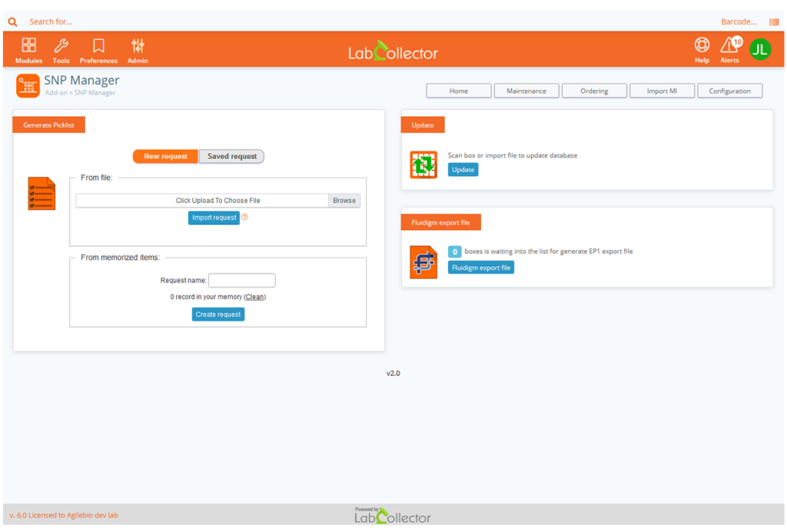This screenshot has width=787, height=532.
Task: Click Browse to choose a file
Action: tap(344, 200)
